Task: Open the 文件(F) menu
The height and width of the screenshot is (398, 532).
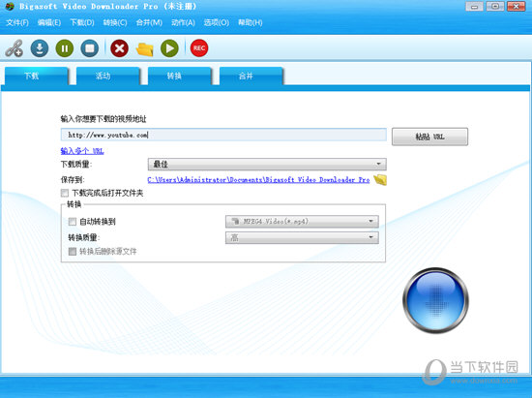Action: coord(17,22)
